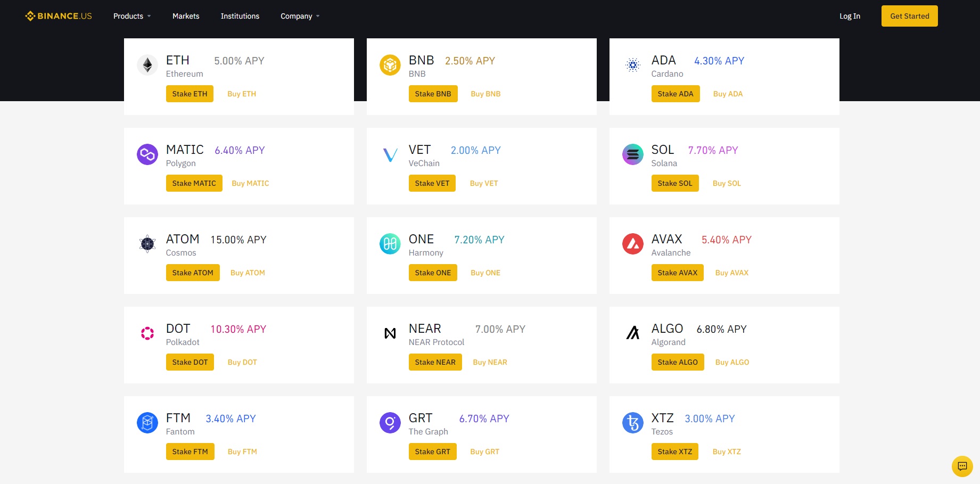
Task: Click the Stake NEAR button
Action: 435,362
